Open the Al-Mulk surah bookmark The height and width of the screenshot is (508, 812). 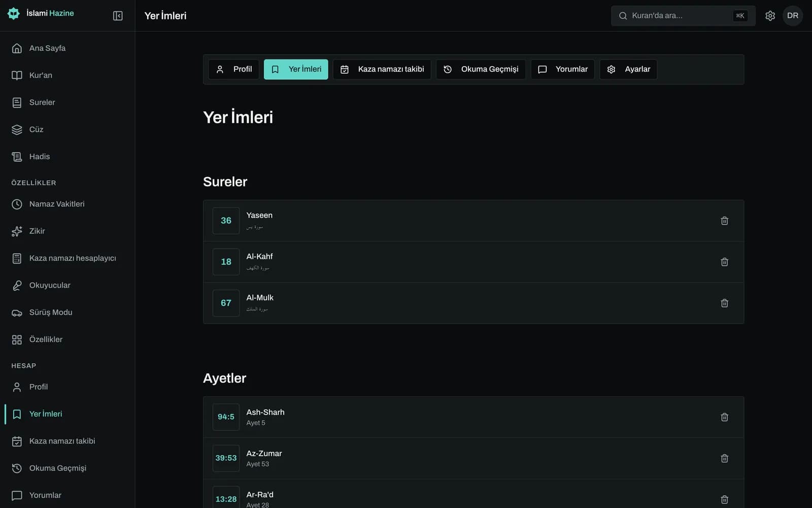(473, 303)
